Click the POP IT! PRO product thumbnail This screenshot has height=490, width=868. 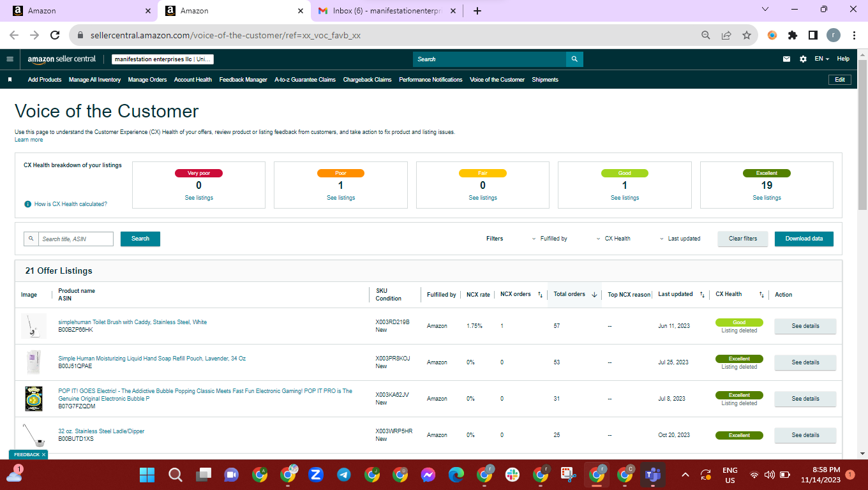(x=34, y=399)
